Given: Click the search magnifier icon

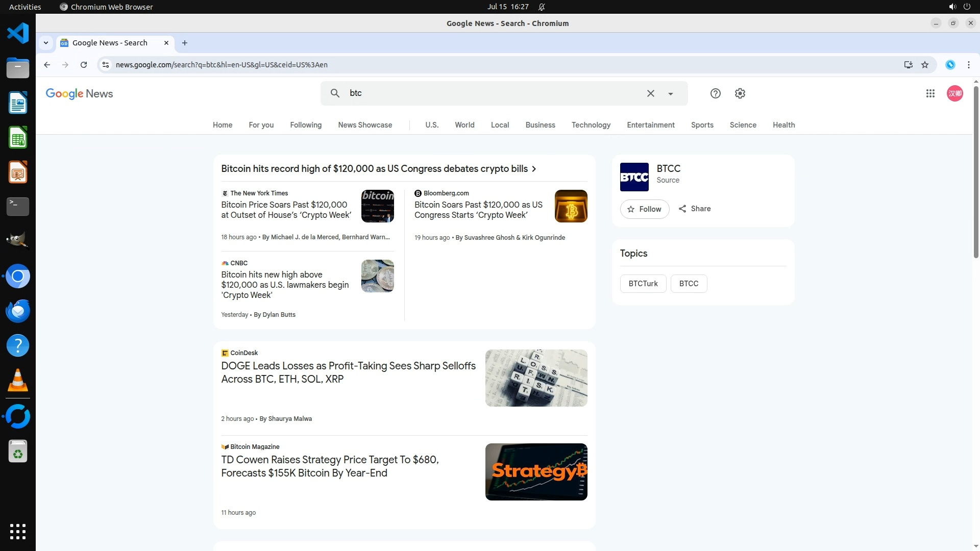Looking at the screenshot, I should (335, 93).
